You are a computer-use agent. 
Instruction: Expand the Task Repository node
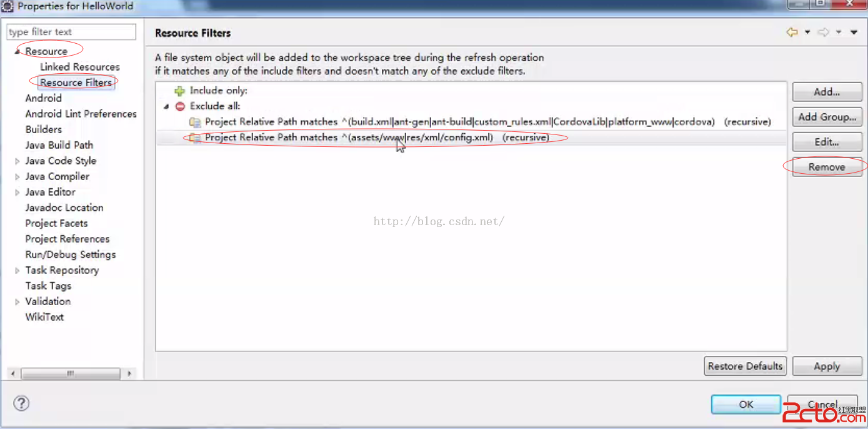click(x=17, y=270)
